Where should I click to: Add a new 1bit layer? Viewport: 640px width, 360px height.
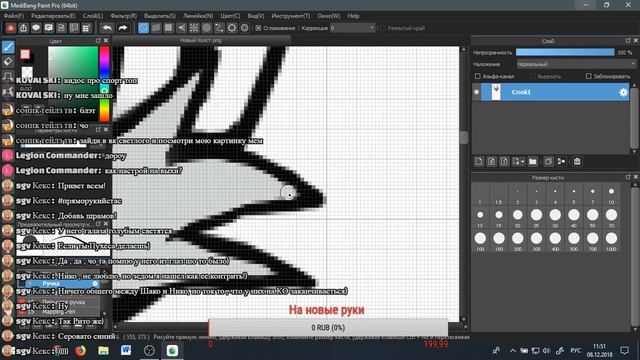(x=504, y=162)
